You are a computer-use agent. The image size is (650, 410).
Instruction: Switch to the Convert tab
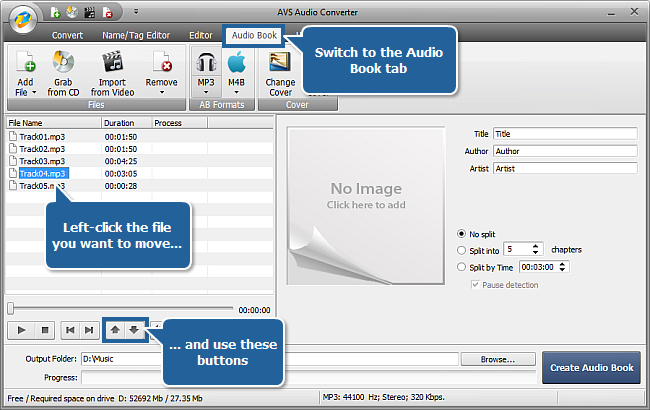tap(67, 35)
